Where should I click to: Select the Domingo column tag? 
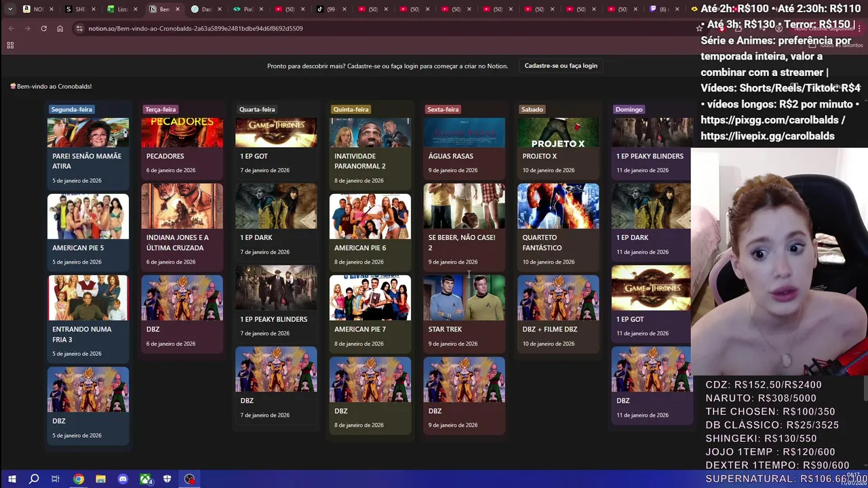(629, 109)
